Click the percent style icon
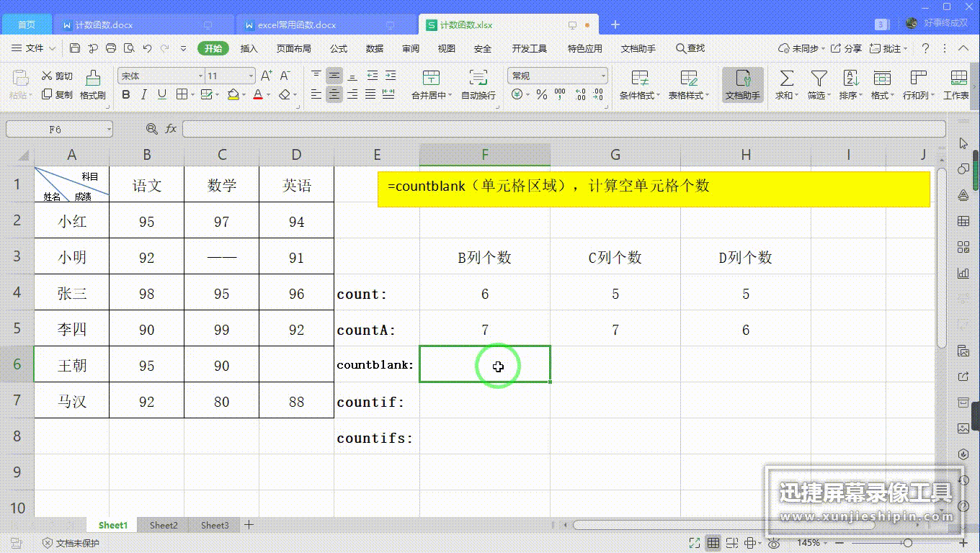 click(x=541, y=94)
